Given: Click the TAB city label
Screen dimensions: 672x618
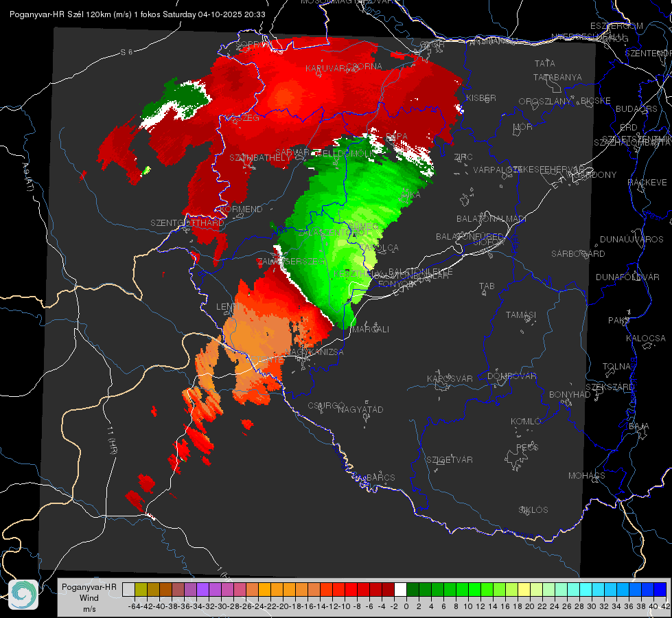Looking at the screenshot, I should [487, 286].
